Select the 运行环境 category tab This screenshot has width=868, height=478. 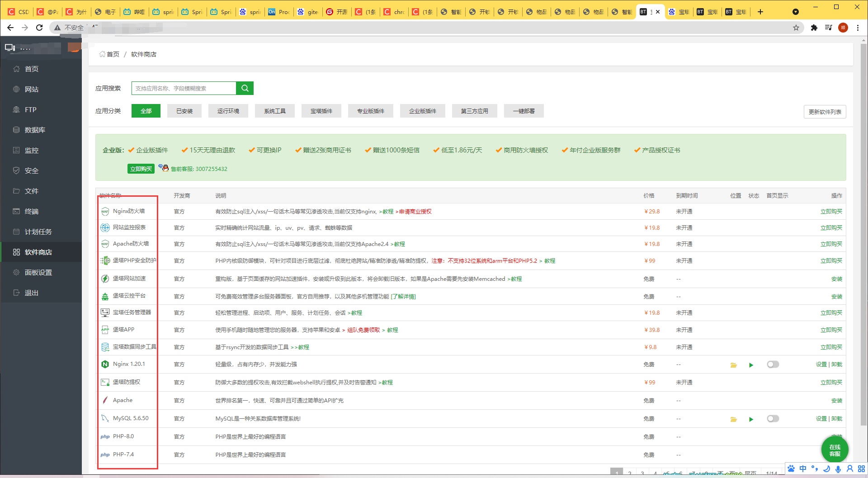coord(228,111)
